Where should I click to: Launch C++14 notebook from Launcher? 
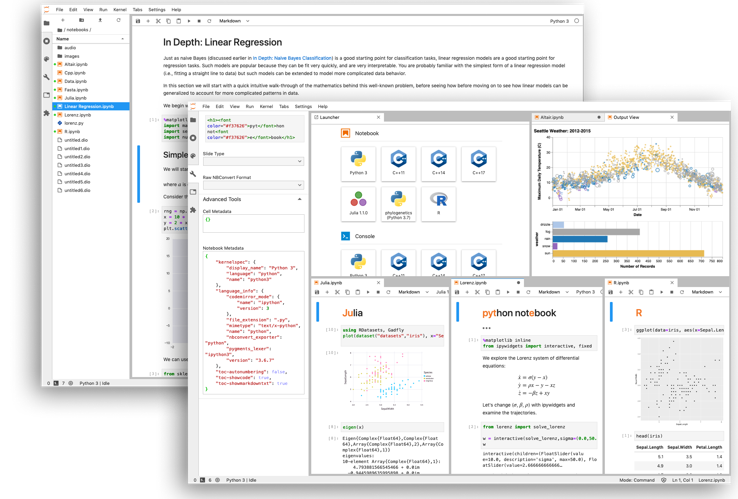438,163
